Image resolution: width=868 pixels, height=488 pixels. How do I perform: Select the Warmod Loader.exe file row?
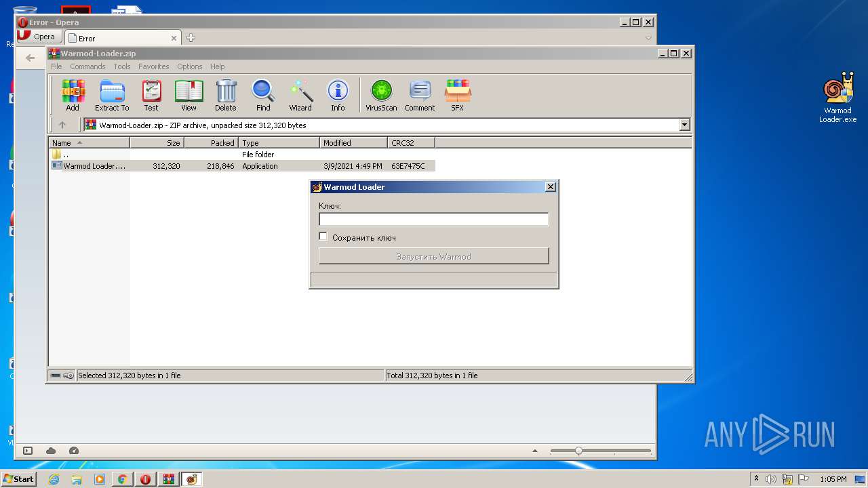pos(242,166)
